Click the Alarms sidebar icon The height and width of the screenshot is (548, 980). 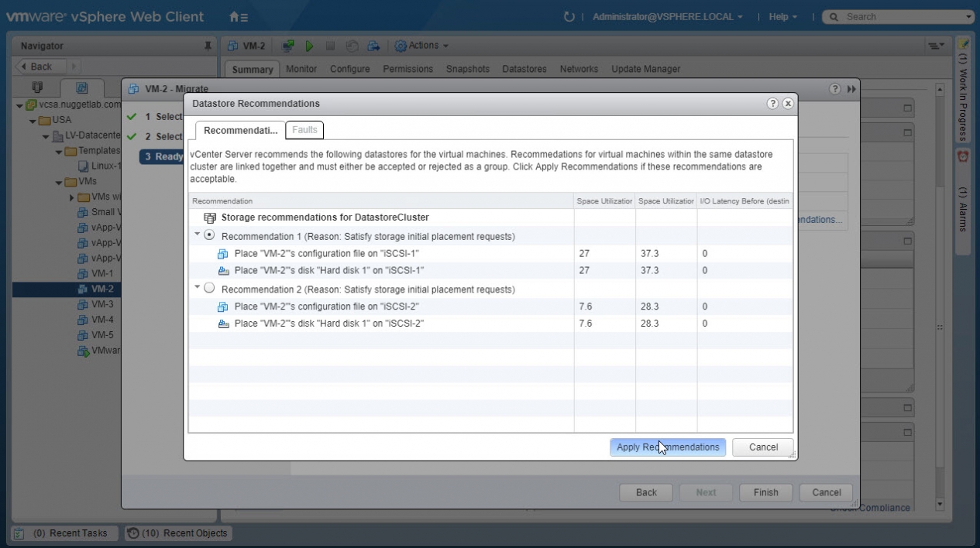(963, 156)
